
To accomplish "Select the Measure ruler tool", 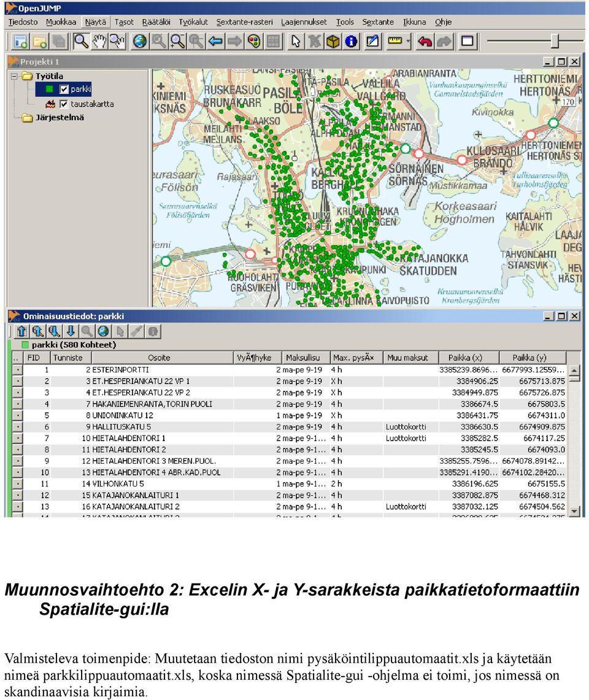I will pyautogui.click(x=395, y=42).
